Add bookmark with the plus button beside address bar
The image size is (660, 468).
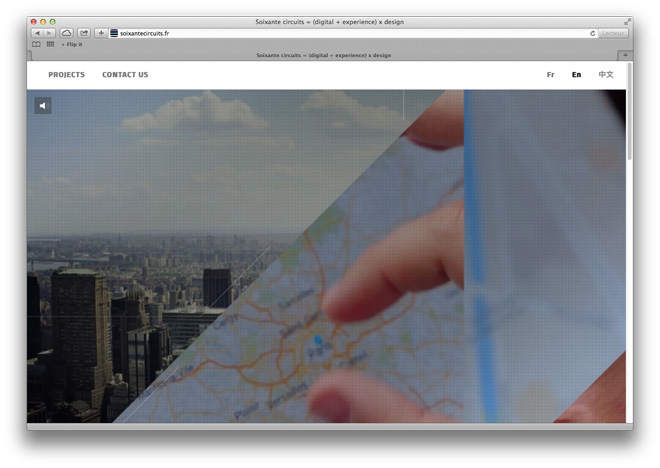point(101,33)
